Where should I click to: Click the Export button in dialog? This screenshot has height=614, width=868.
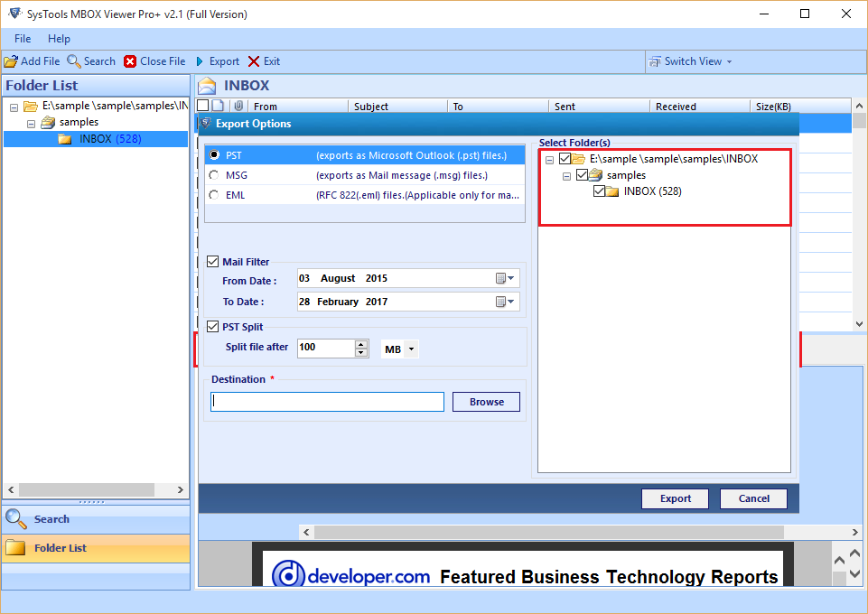tap(676, 498)
